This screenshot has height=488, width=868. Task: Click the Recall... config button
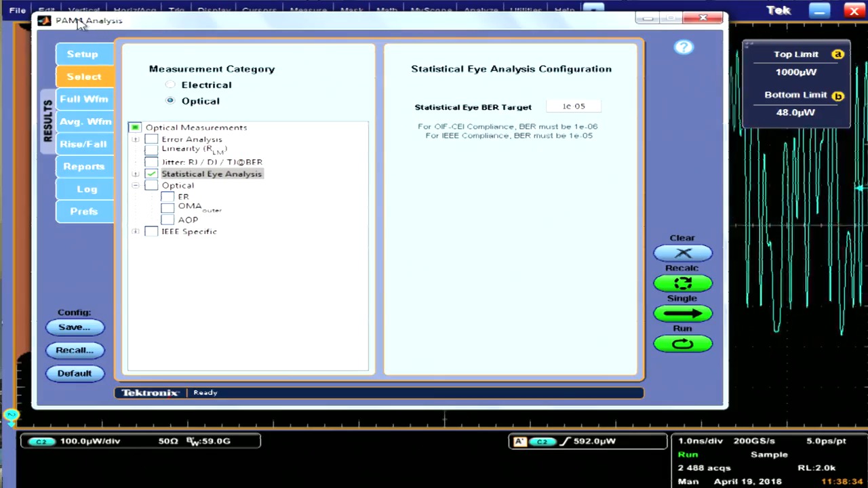tap(75, 350)
